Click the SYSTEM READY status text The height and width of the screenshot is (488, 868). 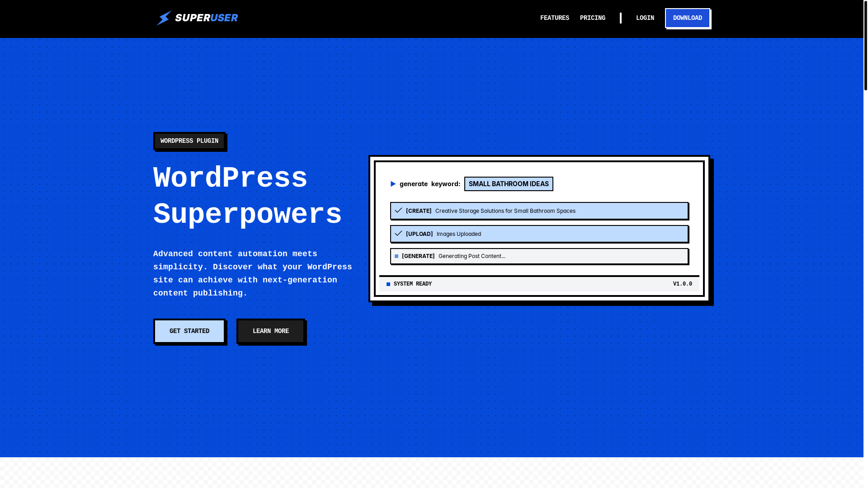tap(413, 284)
